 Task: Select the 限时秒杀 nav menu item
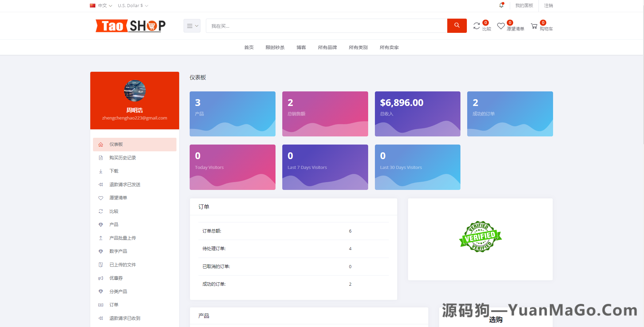click(275, 47)
